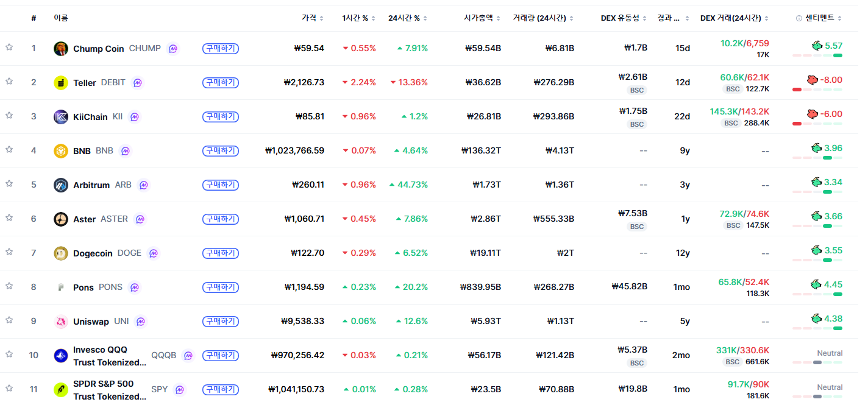Open purple chart icon next to CHUMP
This screenshot has height=402, width=868.
(x=173, y=49)
